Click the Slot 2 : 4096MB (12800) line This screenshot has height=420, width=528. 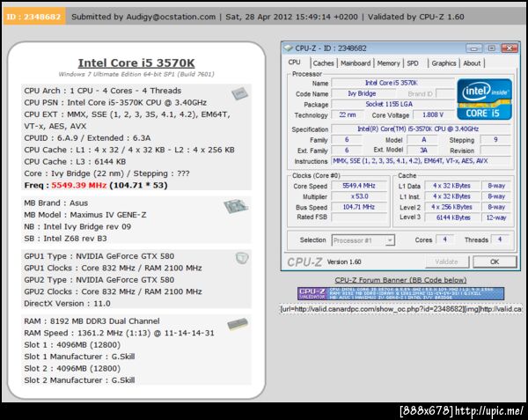(x=72, y=368)
